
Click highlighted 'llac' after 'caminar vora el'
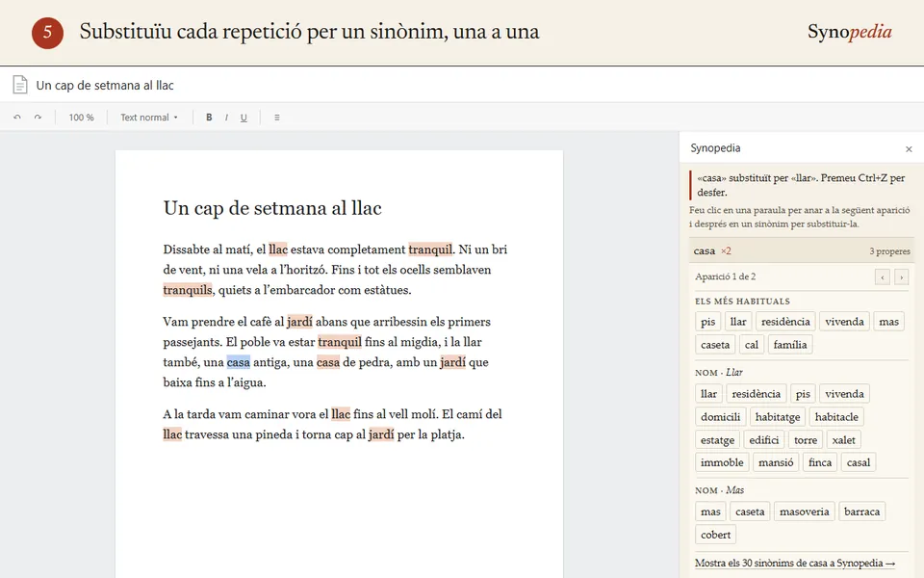[341, 414]
